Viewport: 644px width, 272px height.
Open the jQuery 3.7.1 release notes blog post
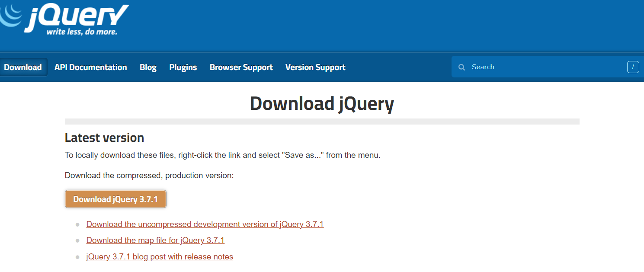[160, 256]
